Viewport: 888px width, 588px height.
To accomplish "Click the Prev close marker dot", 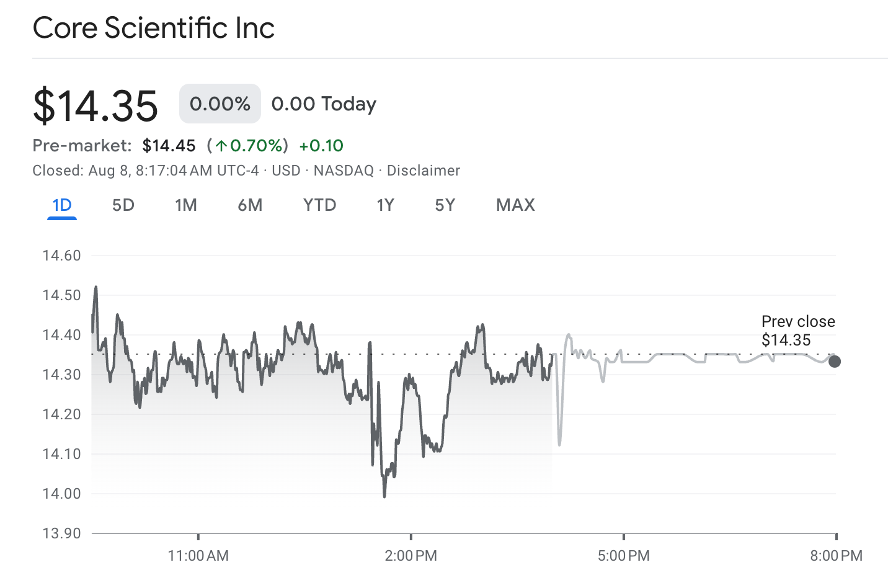I will (x=835, y=360).
